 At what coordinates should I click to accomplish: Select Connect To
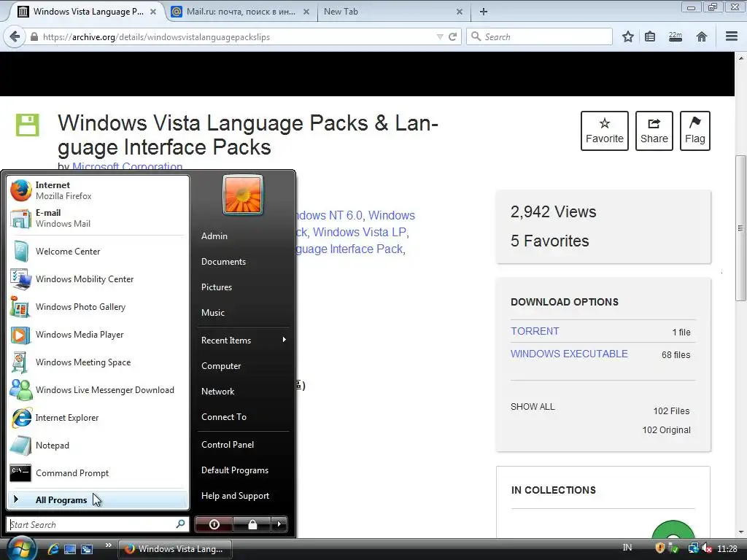point(224,416)
